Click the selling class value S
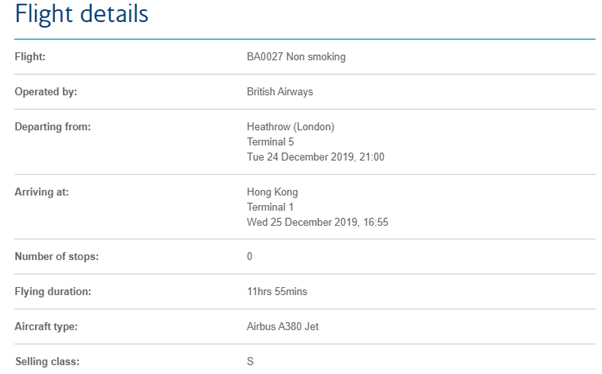Screen dimensions: 602x374 tap(250, 361)
